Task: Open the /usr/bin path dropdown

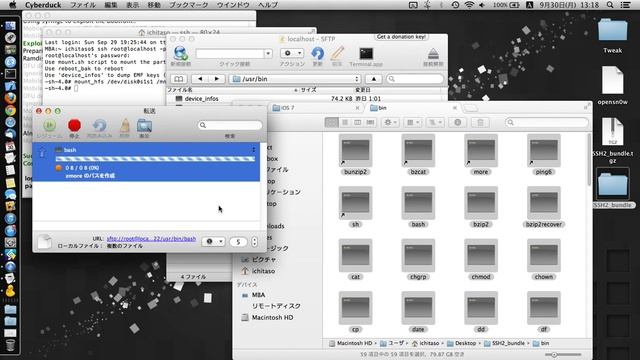Action: coord(295,79)
